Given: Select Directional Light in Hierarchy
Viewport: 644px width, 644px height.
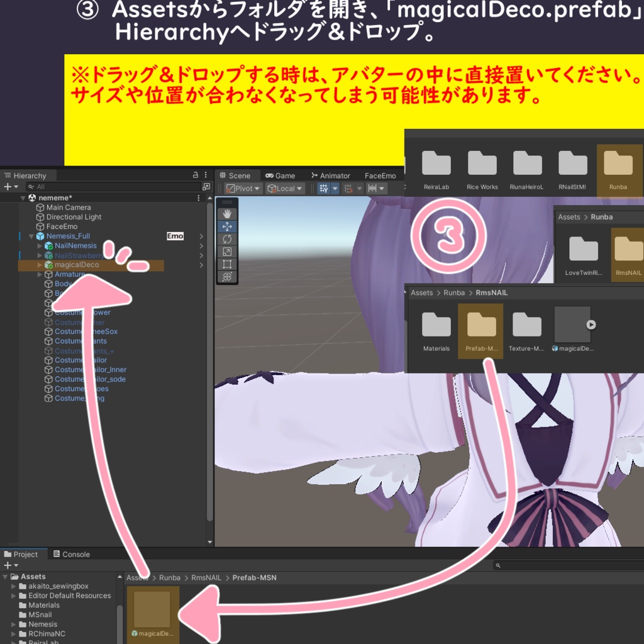Looking at the screenshot, I should [x=69, y=217].
